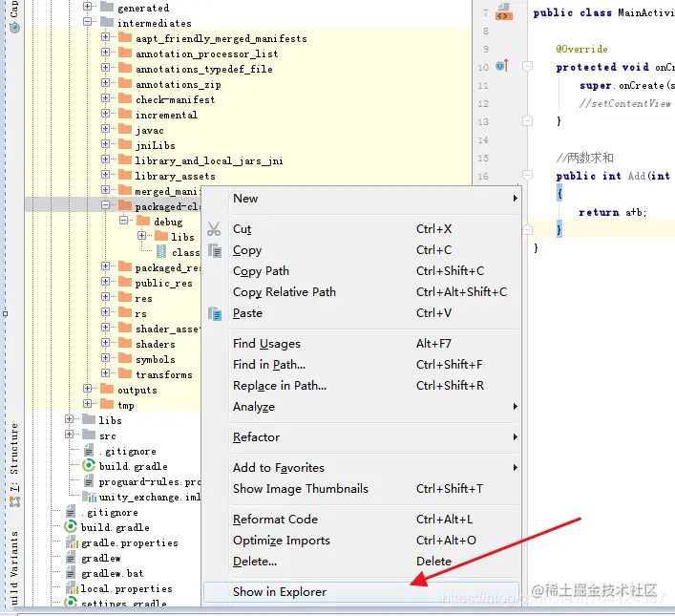
Task: Click the related XML file gutter icon on line 7
Action: tap(503, 12)
